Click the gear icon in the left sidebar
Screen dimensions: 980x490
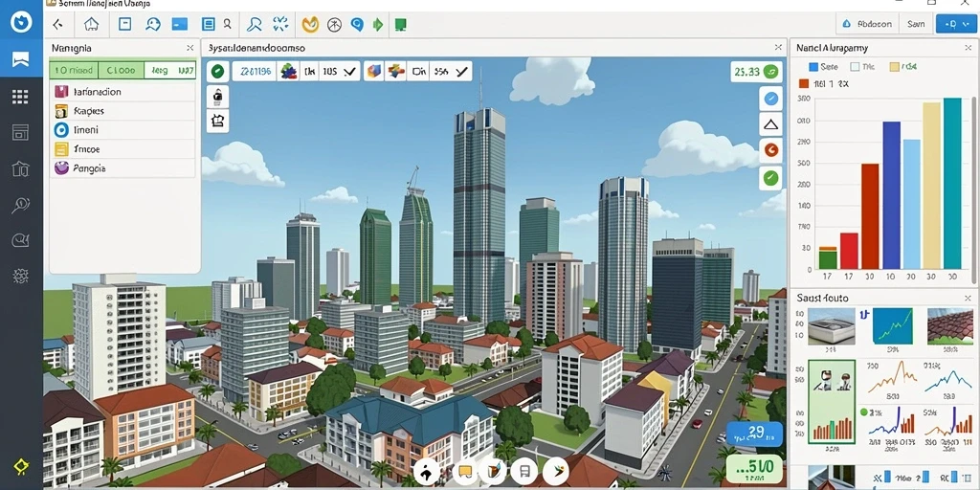[x=21, y=276]
